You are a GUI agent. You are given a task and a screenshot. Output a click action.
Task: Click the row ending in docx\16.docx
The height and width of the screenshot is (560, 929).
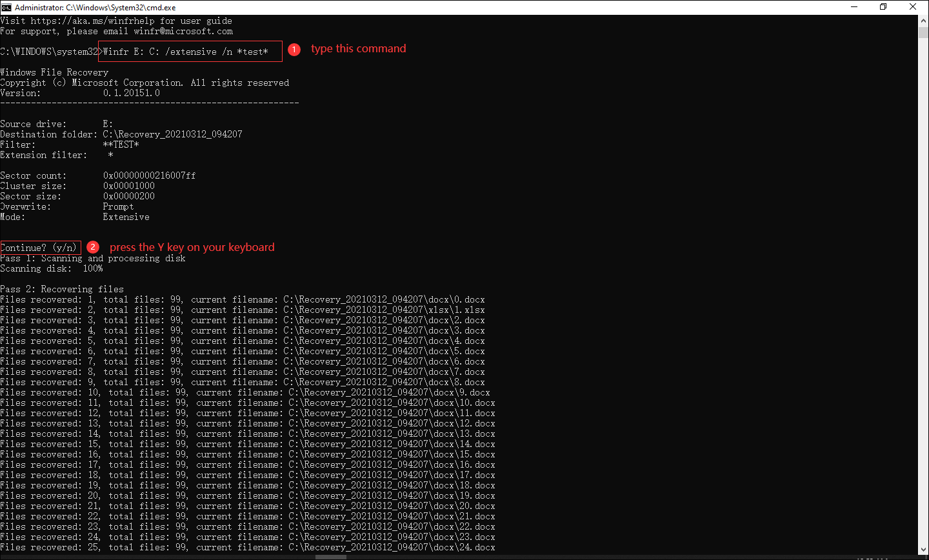pyautogui.click(x=248, y=465)
